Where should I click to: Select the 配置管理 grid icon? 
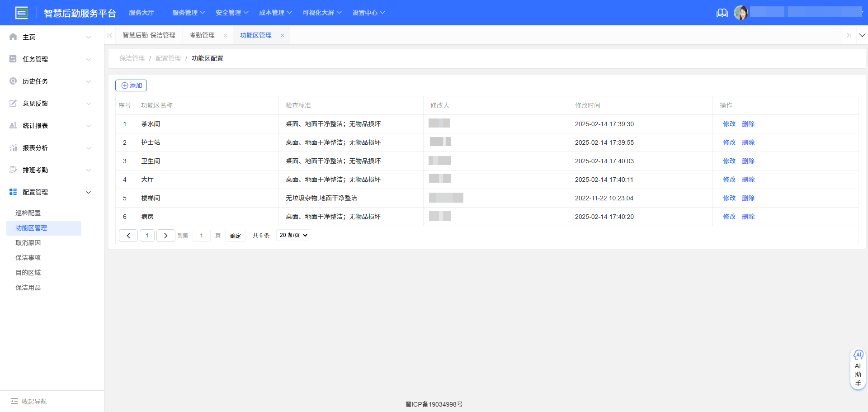point(13,192)
